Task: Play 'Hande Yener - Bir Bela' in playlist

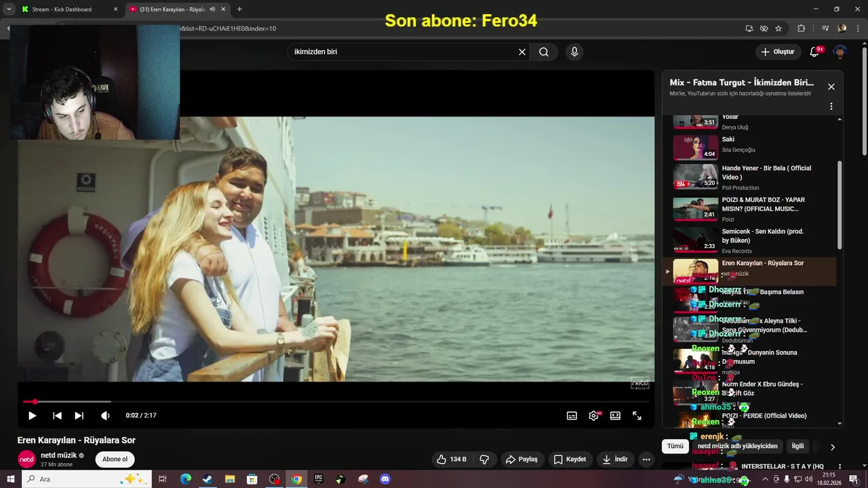Action: point(749,178)
